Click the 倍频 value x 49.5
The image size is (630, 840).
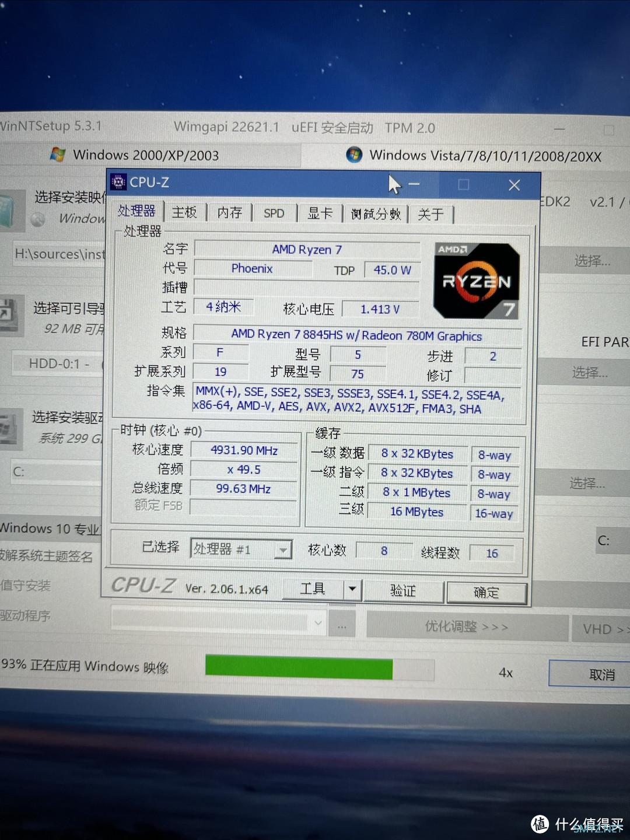click(244, 470)
